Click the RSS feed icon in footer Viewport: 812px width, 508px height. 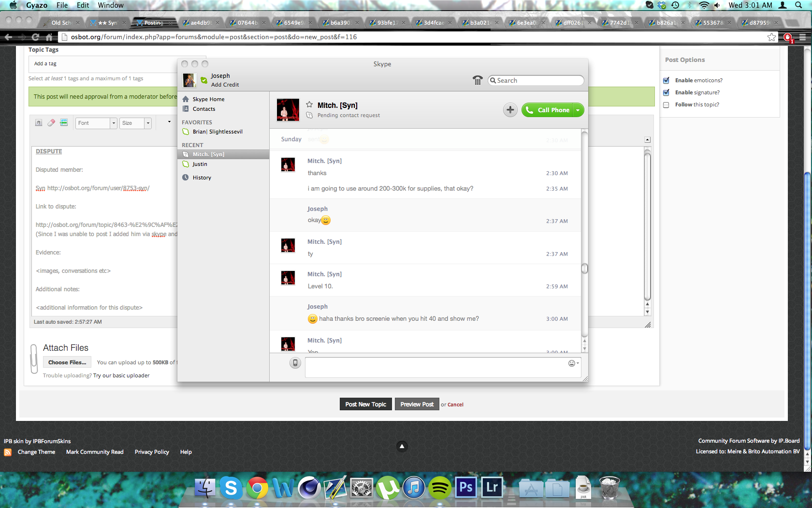click(8, 452)
